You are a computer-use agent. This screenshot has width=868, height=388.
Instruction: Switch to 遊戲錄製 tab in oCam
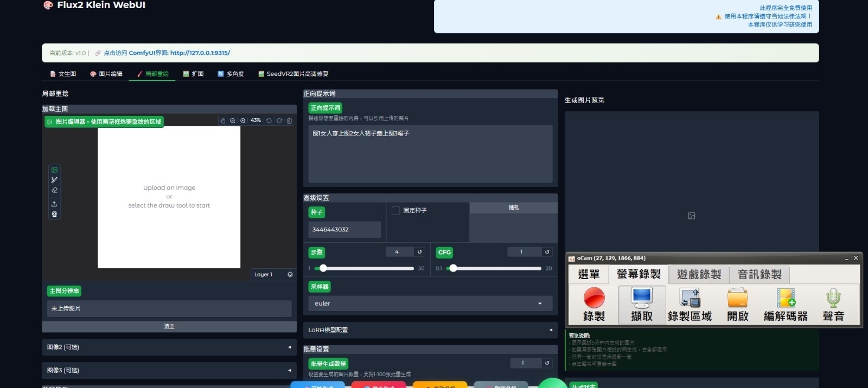pyautogui.click(x=699, y=274)
